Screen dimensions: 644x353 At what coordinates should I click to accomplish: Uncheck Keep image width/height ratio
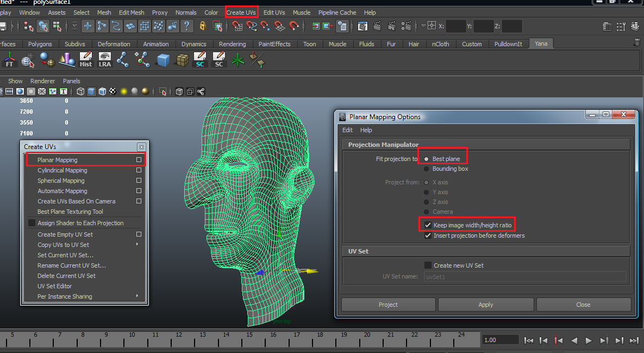click(428, 225)
